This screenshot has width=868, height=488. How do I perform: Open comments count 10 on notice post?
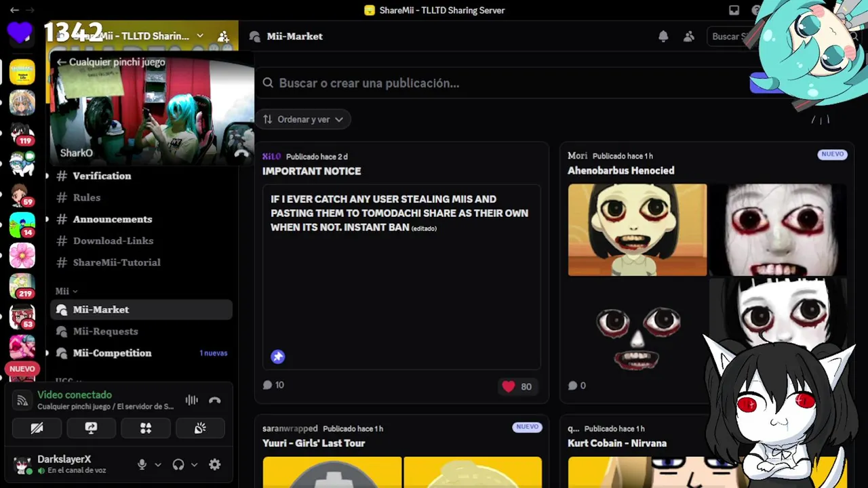pos(273,385)
